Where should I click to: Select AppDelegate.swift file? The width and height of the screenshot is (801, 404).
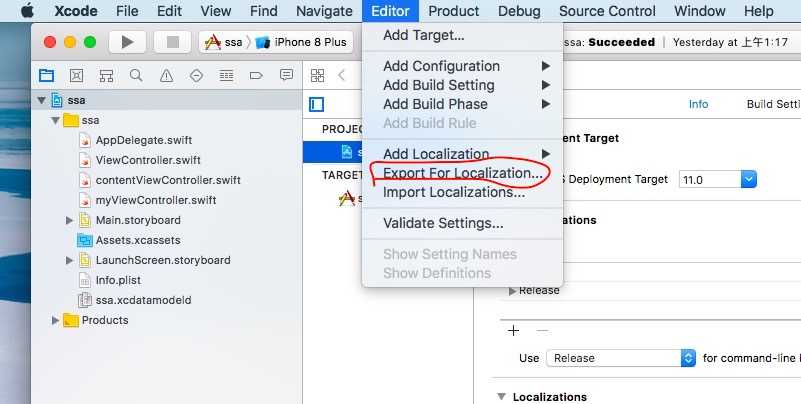pos(144,140)
